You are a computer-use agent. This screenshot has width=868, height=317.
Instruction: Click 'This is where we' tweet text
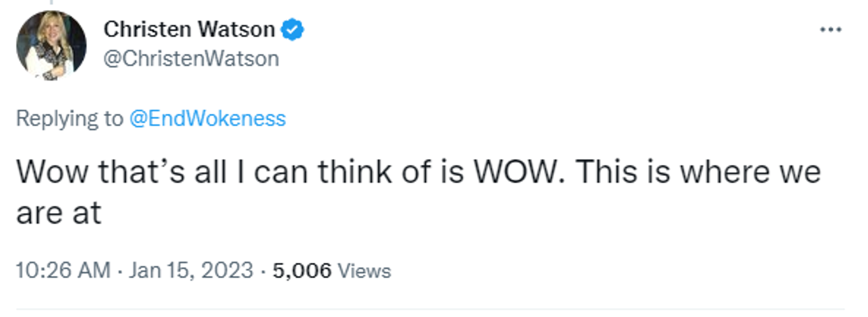[698, 172]
